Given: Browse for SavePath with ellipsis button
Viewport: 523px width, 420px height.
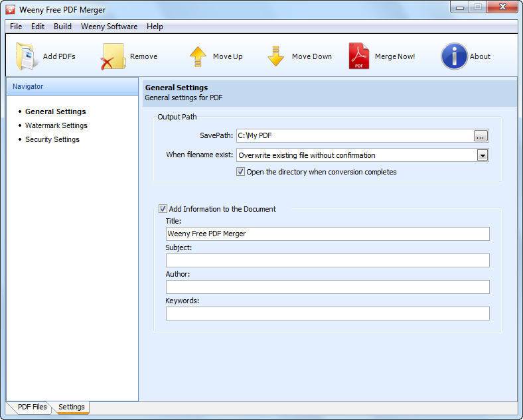Looking at the screenshot, I should [481, 135].
